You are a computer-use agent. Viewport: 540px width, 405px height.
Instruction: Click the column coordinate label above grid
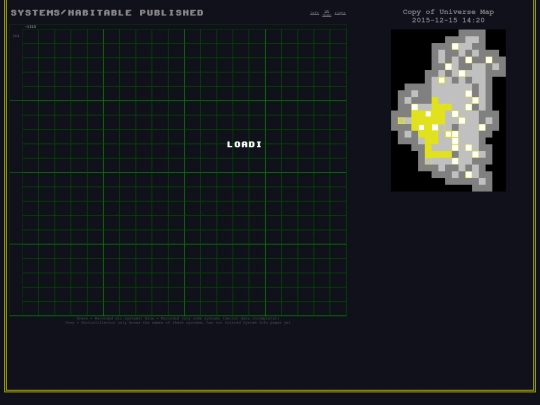tap(30, 27)
